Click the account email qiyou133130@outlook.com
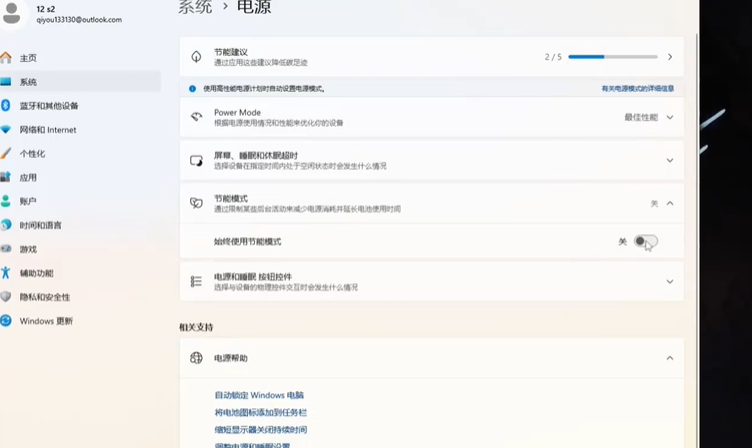Screen dimensions: 752x448 tap(79, 20)
